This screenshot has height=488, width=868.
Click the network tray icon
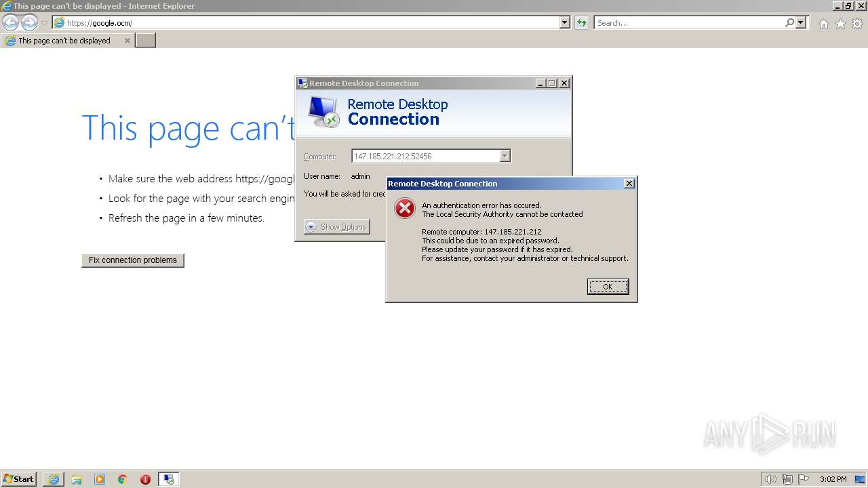(x=787, y=479)
